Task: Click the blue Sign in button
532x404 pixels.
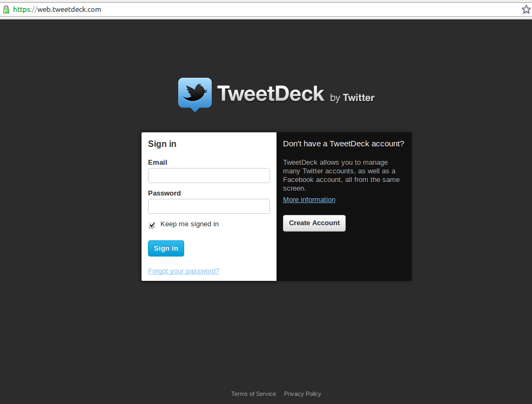Action: (166, 248)
